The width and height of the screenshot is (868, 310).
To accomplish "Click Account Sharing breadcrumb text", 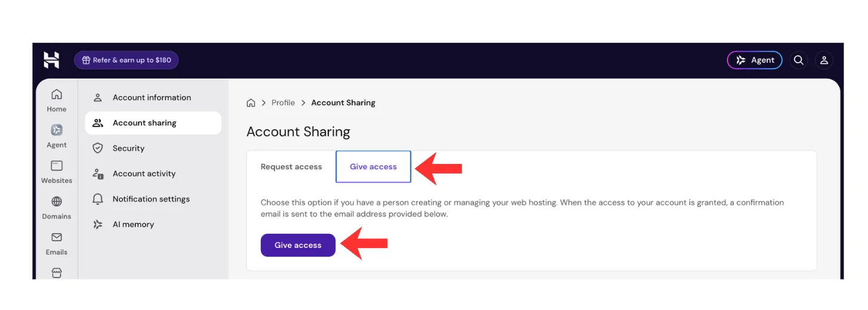I will [343, 103].
